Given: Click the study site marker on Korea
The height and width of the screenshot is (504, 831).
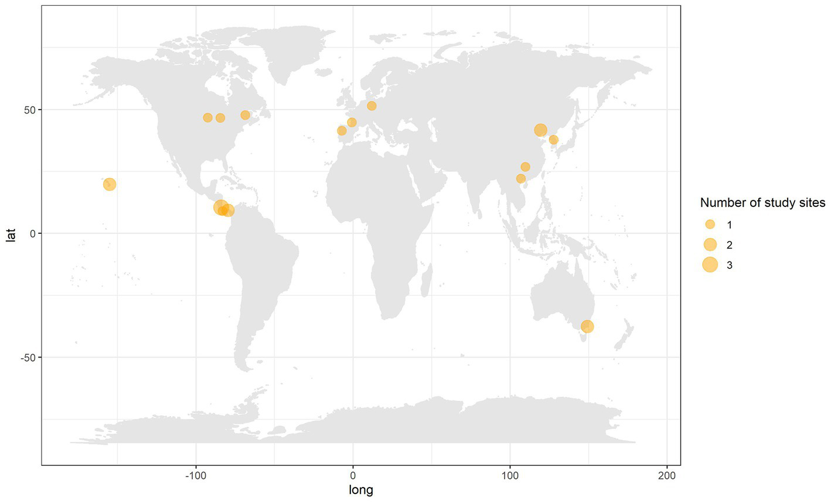Looking at the screenshot, I should point(553,140).
